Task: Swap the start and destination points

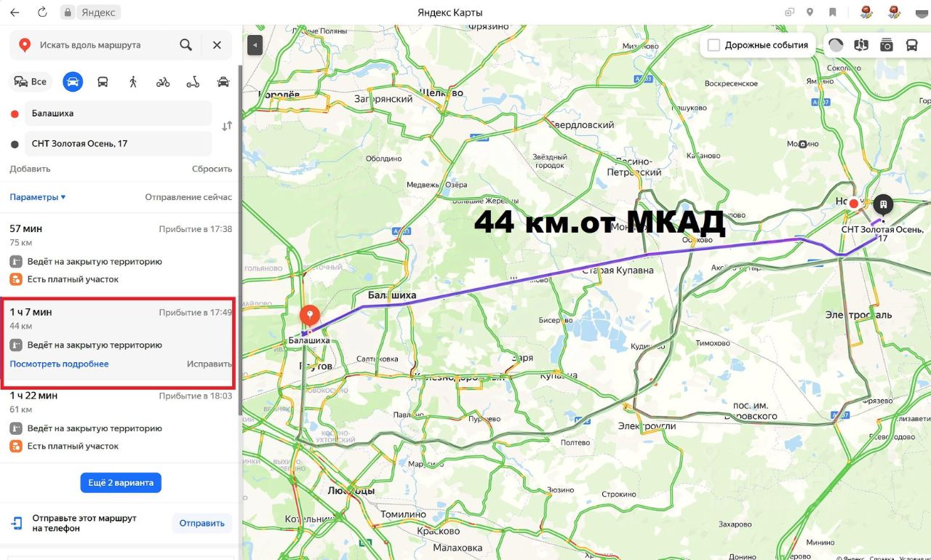Action: point(227,126)
